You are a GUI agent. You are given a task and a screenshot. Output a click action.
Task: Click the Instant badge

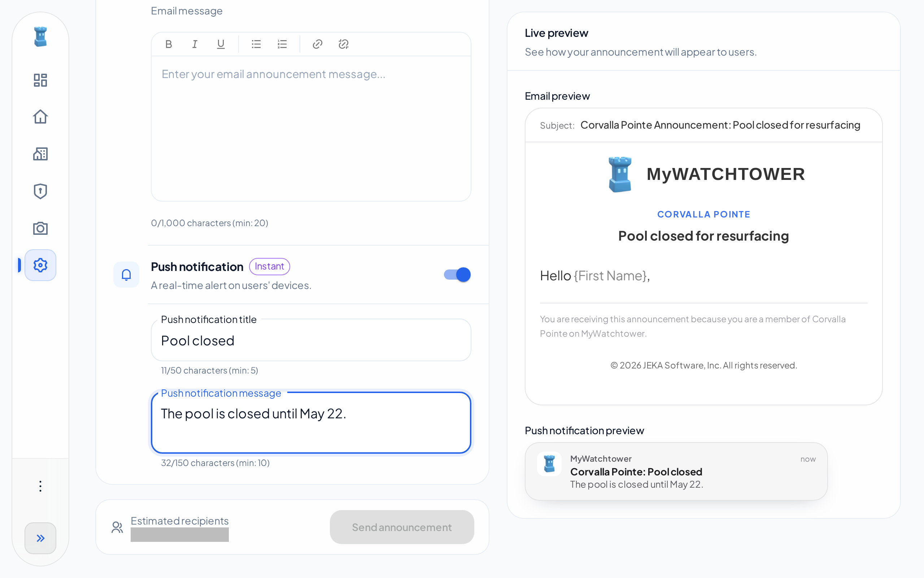point(269,267)
